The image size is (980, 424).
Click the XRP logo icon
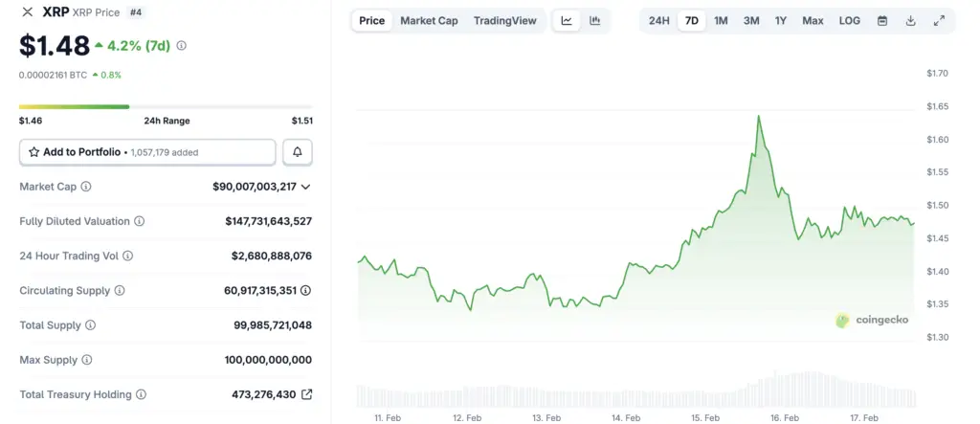(27, 12)
